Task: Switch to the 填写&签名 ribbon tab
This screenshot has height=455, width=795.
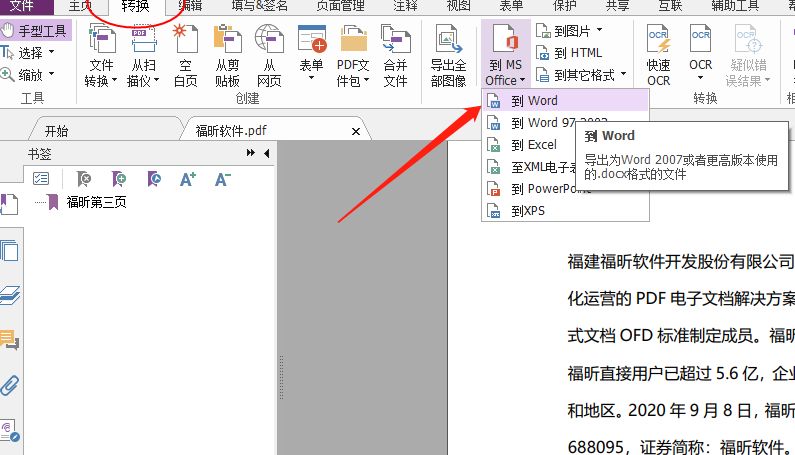Action: tap(260, 6)
